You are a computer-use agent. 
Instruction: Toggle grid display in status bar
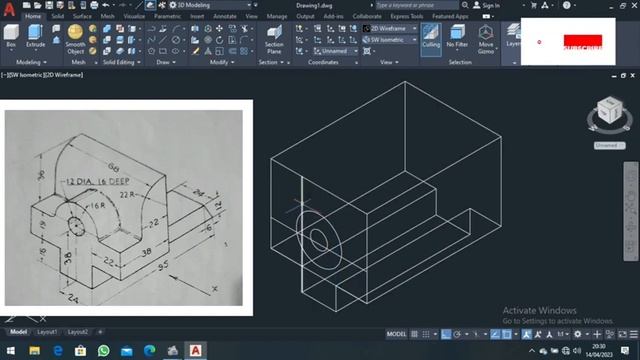coord(414,334)
